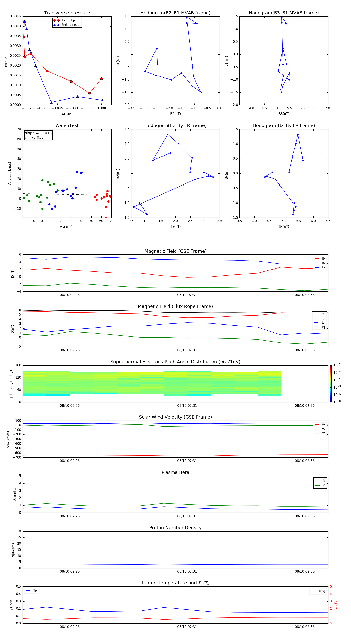Viewport: 351px width, 644px height.
Task: Click the 'Bz' entry in GSE legend
Action: pos(320,267)
